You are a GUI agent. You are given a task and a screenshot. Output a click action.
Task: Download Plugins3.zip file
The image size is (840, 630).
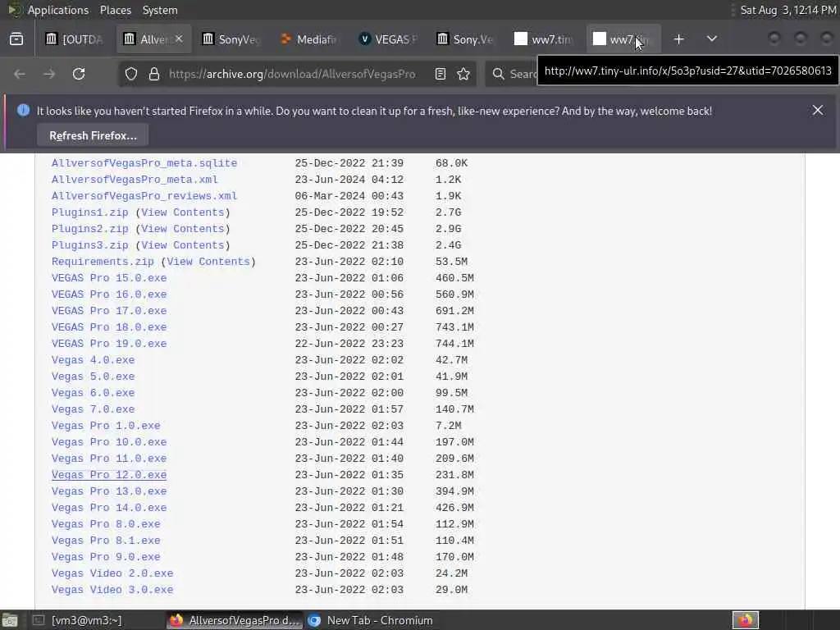(x=90, y=245)
